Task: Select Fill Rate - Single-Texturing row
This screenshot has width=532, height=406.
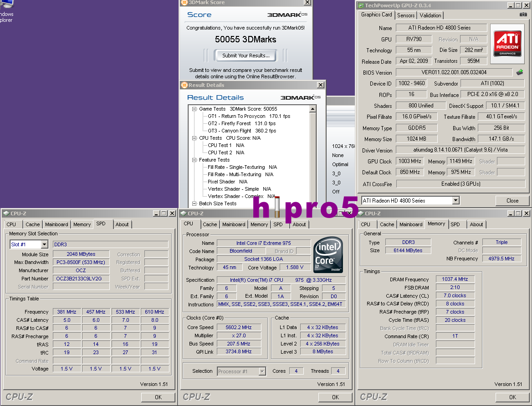Action: point(242,167)
